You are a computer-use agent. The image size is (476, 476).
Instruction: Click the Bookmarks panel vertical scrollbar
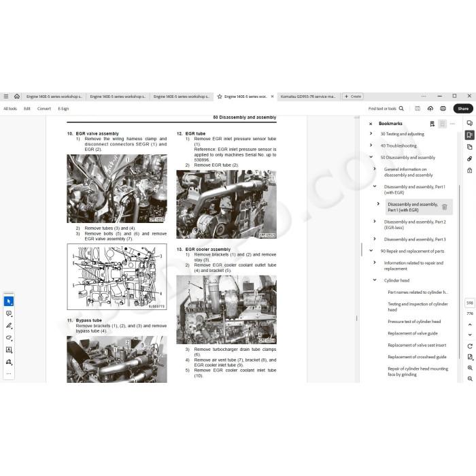(459, 272)
